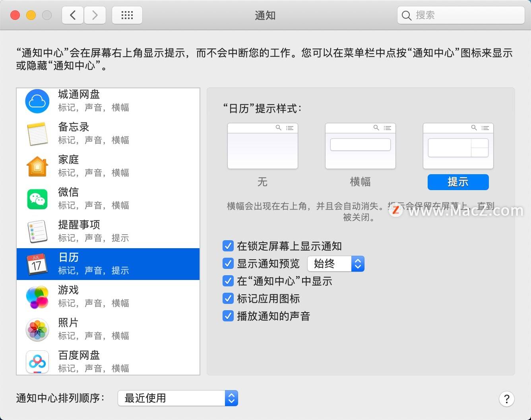
Task: Click the 照片 Photos icon
Action: tap(37, 329)
